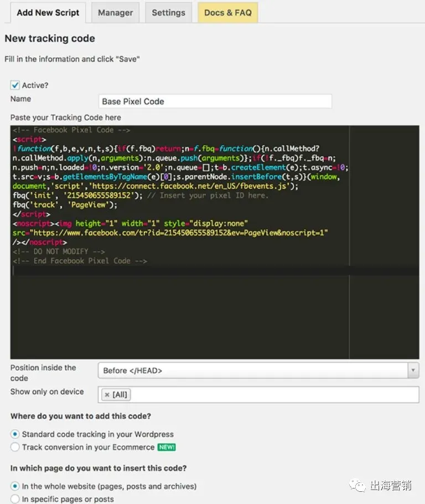
Task: Select Track conversion in your Ecommerce option
Action: [15, 447]
